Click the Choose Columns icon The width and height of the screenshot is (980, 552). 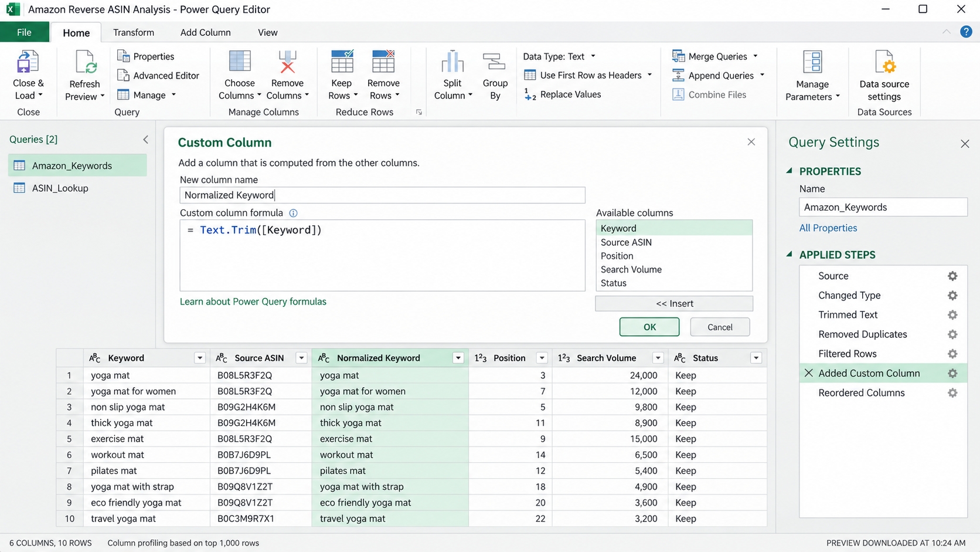pyautogui.click(x=239, y=62)
